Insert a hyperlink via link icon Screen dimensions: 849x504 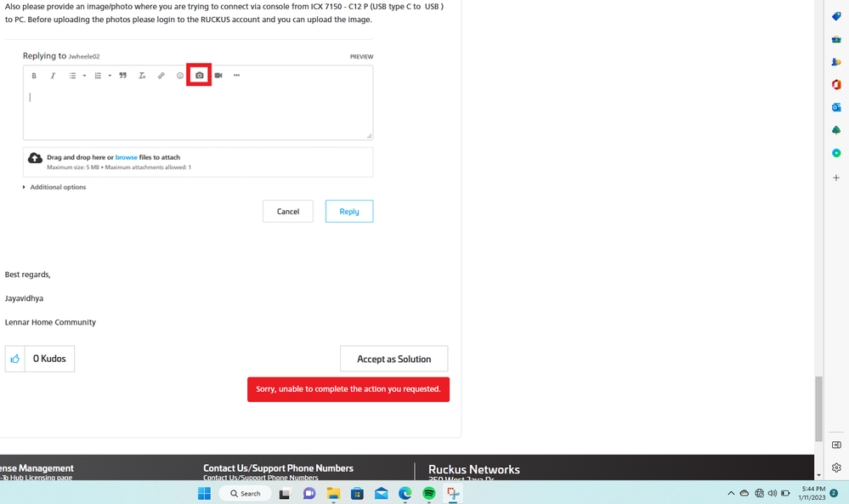click(x=161, y=76)
